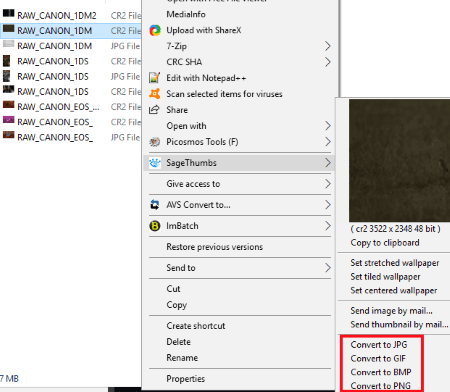Choose Copy to clipboard in SageThumbs submenu
Viewport: 450px width, 392px height.
tap(385, 243)
